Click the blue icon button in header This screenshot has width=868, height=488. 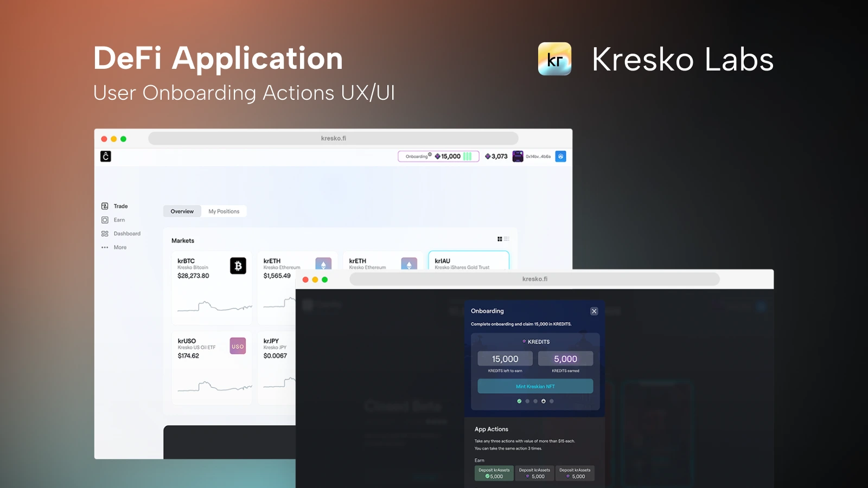561,156
